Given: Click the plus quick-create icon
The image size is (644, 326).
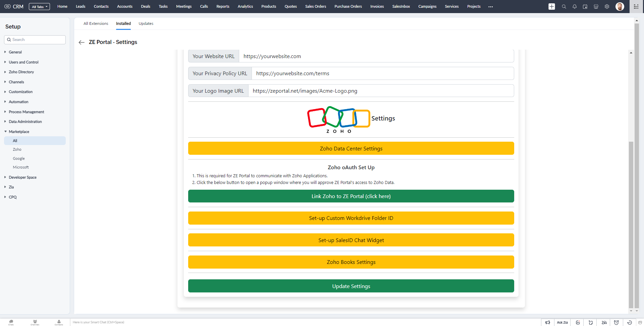Looking at the screenshot, I should (552, 6).
